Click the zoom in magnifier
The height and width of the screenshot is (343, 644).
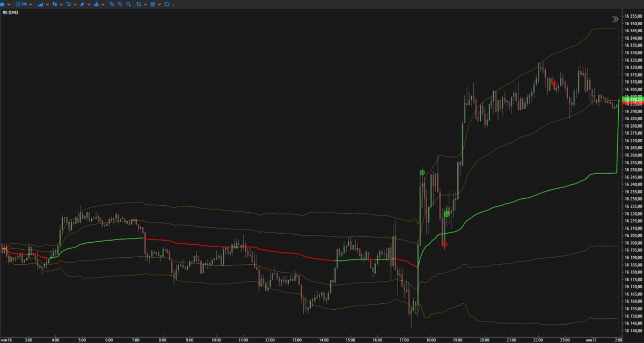112,4
